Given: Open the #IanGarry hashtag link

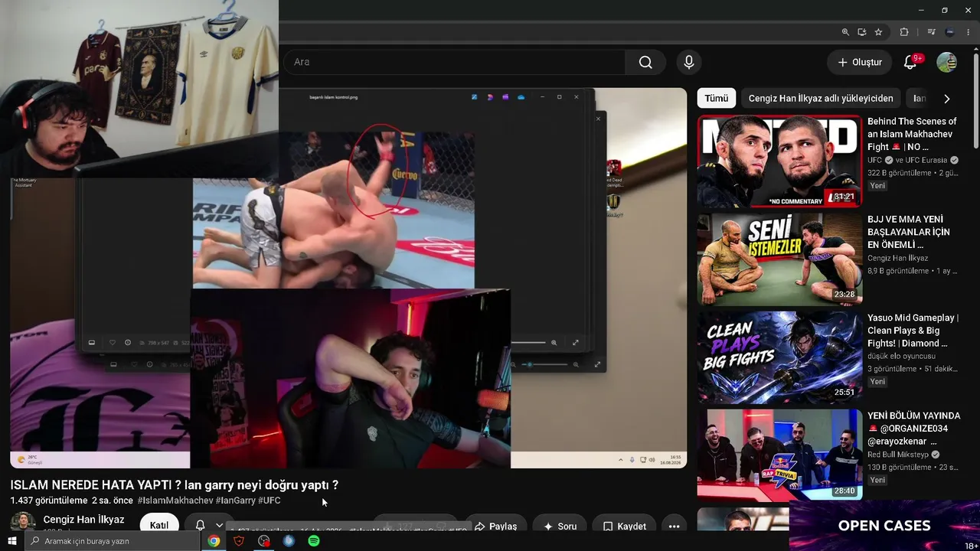Looking at the screenshot, I should pyautogui.click(x=236, y=500).
